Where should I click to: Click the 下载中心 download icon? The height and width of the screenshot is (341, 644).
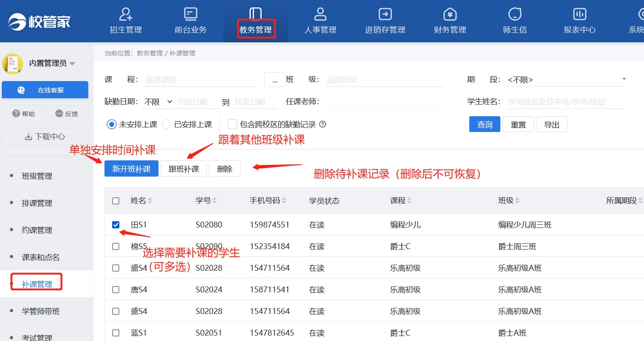[x=28, y=137]
